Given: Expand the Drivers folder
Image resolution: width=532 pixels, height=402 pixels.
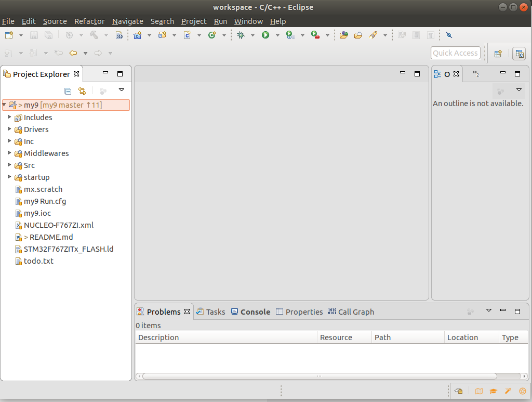Looking at the screenshot, I should pos(9,129).
